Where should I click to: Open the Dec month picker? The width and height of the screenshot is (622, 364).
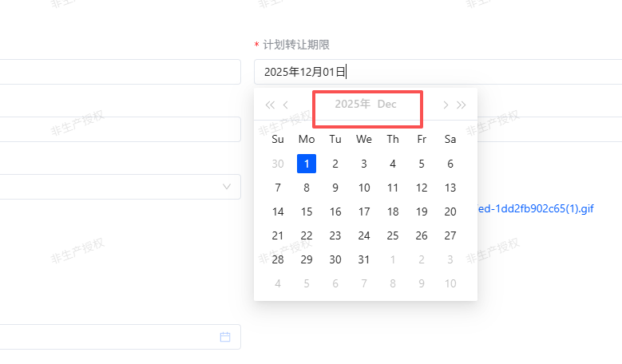point(387,105)
